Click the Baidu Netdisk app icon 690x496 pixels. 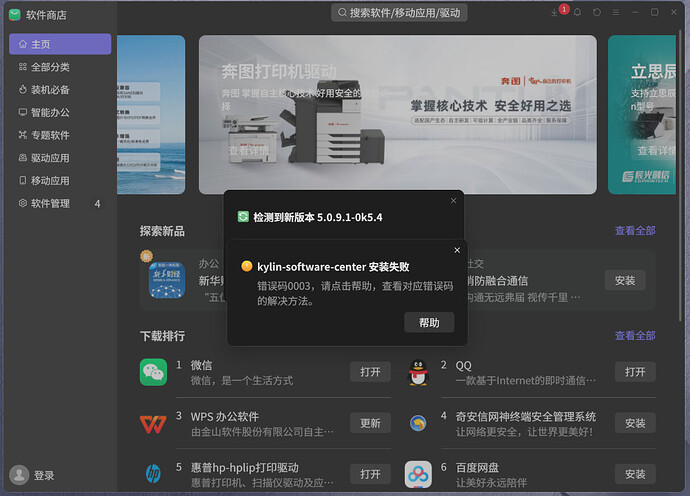[418, 474]
